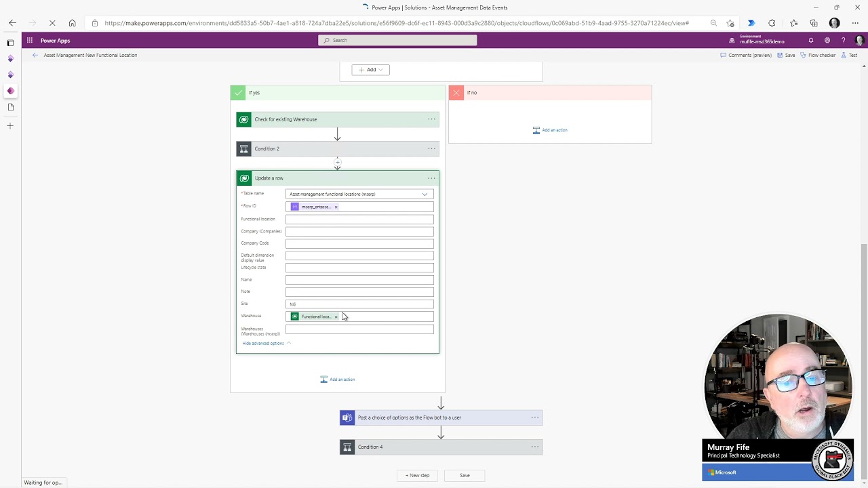Select the active Power Apps vertical tab
The width and height of the screenshot is (868, 488).
[10, 91]
